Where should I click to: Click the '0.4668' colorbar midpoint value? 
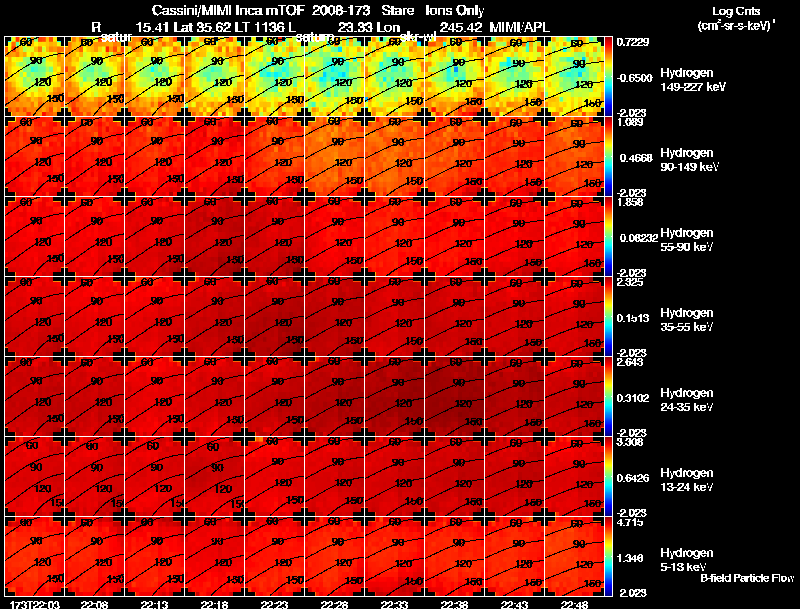click(636, 158)
